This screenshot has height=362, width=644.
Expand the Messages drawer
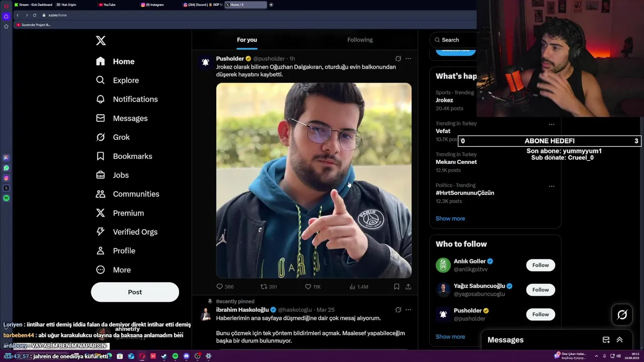619,340
